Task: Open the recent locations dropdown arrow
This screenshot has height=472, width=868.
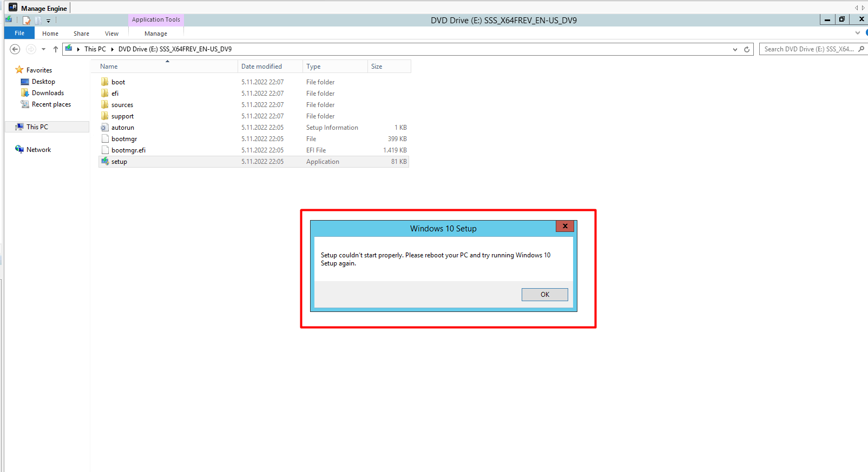Action: pos(43,49)
